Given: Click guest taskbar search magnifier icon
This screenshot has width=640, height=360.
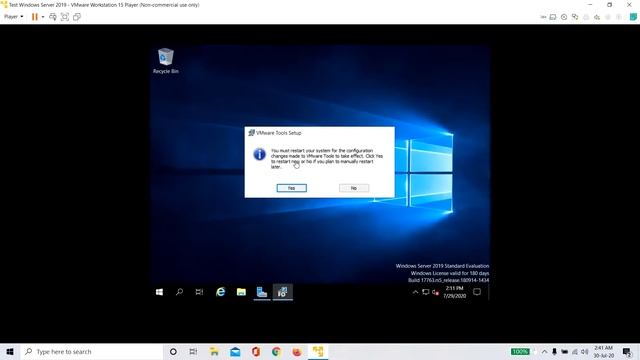Looking at the screenshot, I should tap(179, 292).
